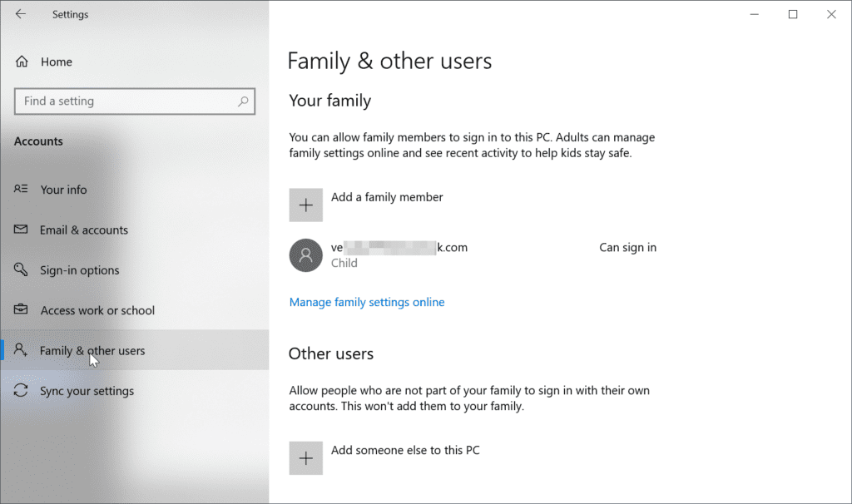Screen dimensions: 852x504
Task: Click Add a family member
Action: [x=387, y=197]
